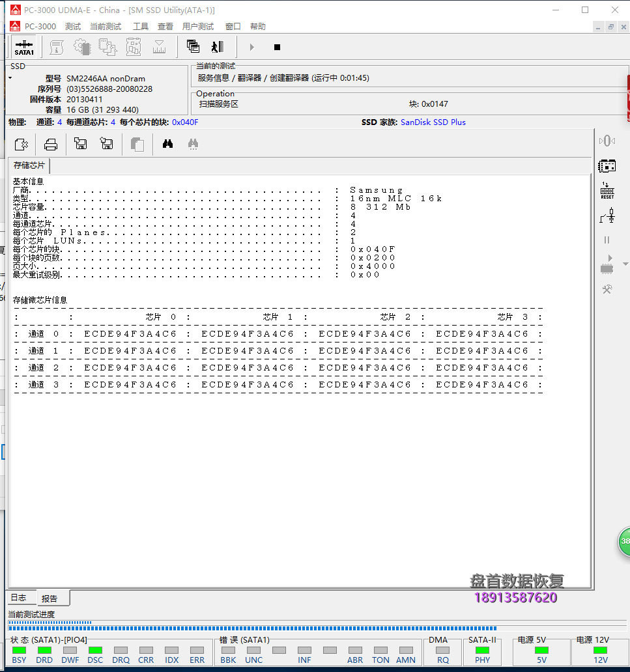Click the 0x040F blocks per chip value
Image resolution: width=630 pixels, height=672 pixels.
click(x=185, y=122)
